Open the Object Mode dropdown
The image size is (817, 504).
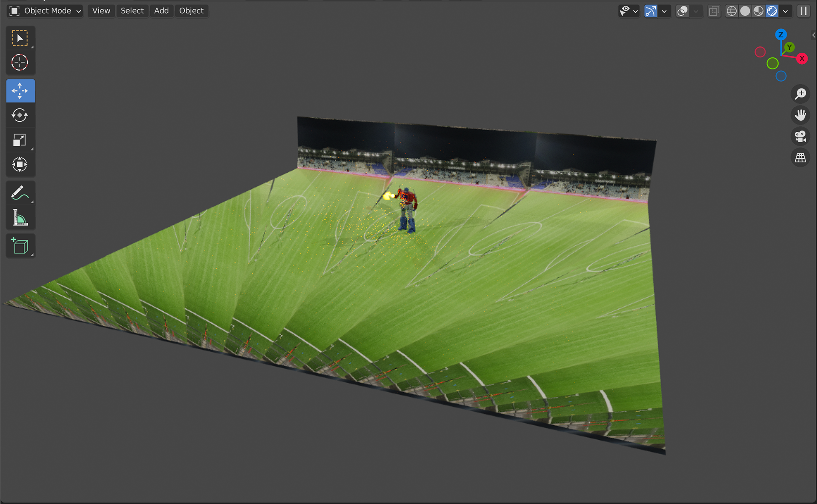(45, 11)
